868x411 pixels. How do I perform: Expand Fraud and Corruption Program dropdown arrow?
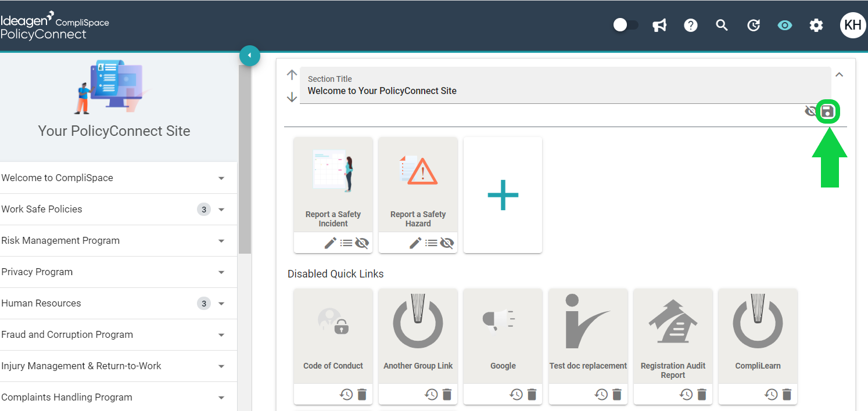pos(221,335)
